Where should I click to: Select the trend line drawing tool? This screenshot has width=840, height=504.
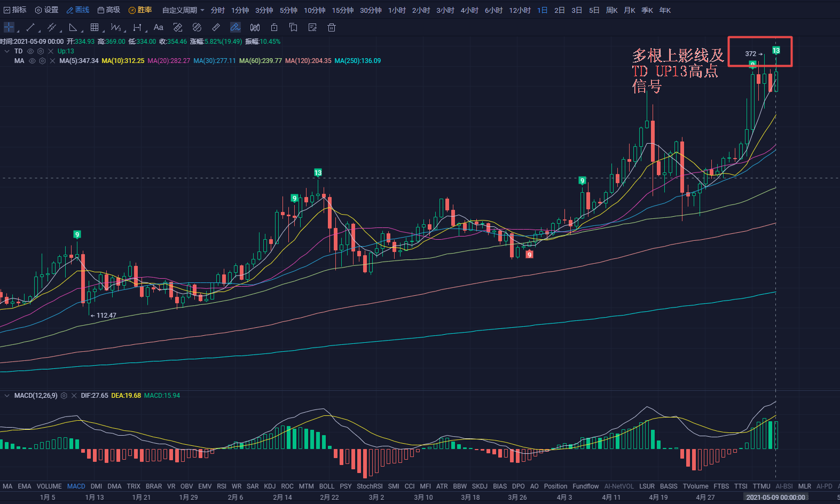(30, 27)
